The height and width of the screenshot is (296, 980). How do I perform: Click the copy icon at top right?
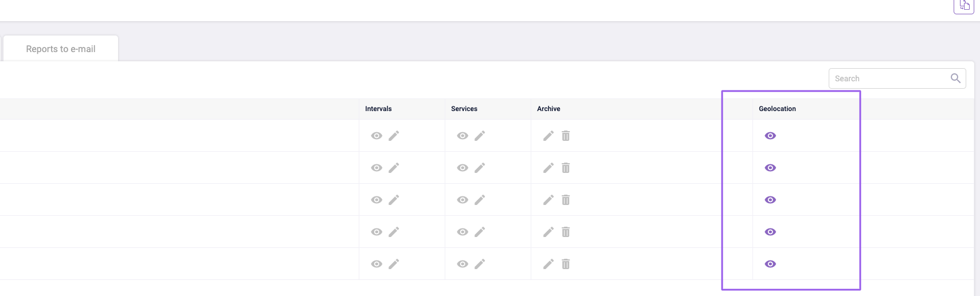click(964, 6)
